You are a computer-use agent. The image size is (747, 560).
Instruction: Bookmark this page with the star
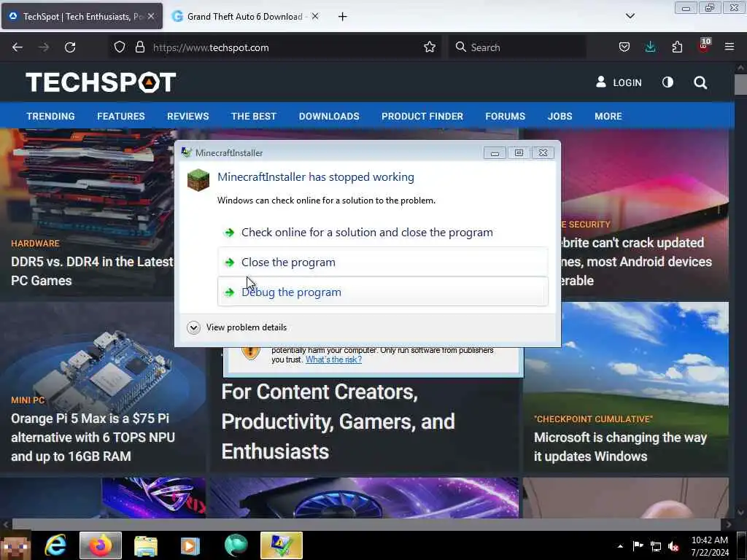(x=430, y=47)
